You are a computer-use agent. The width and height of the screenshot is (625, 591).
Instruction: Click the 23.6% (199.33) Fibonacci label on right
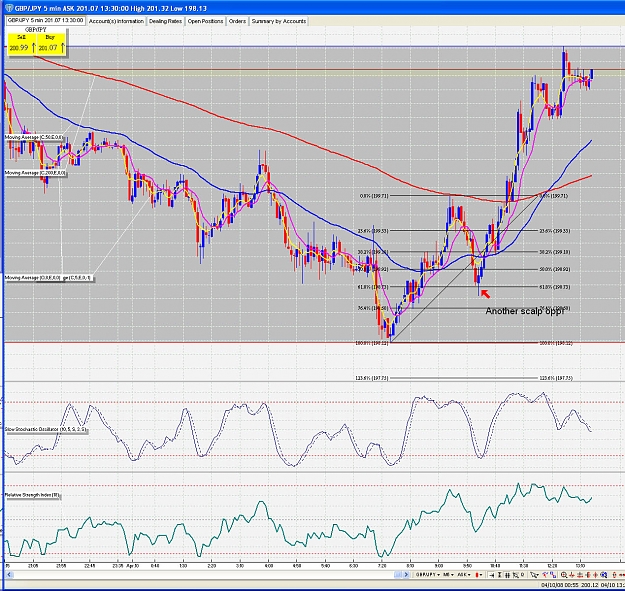pos(554,231)
